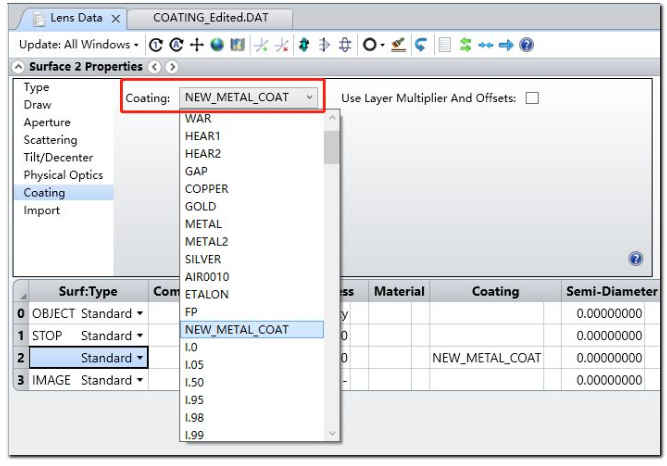Choose COPPER from coating list
The width and height of the screenshot is (667, 466).
pyautogui.click(x=252, y=189)
